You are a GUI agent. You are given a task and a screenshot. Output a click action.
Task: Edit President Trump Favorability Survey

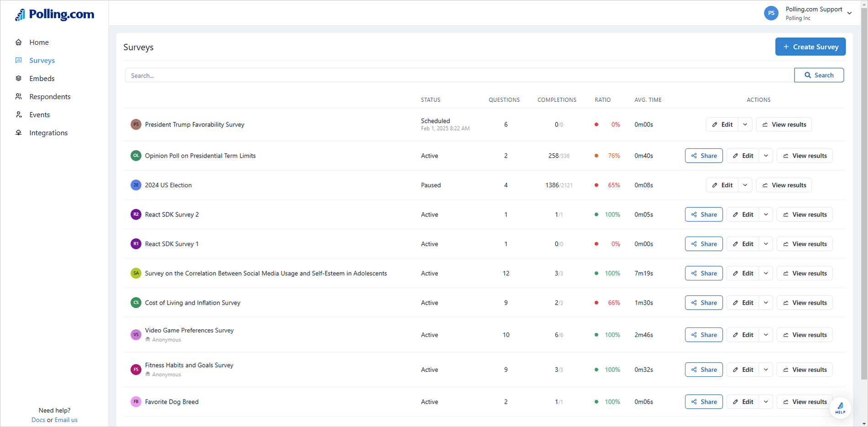click(x=722, y=124)
